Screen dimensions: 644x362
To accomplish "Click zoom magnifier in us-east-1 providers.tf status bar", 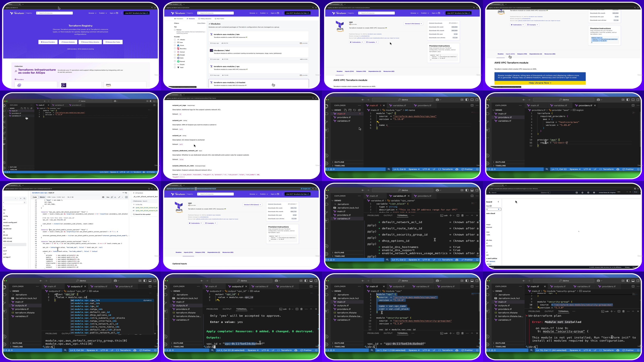I will point(547,169).
